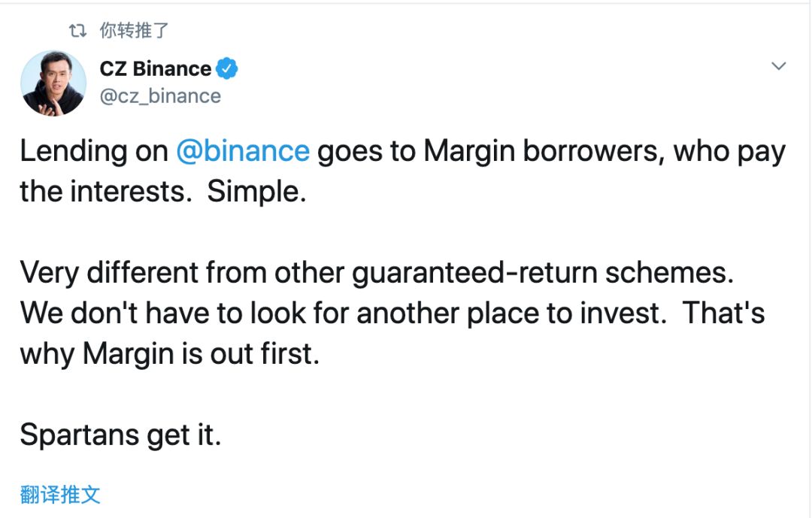Click the word "schemes." in the tweet
812x518 pixels.
point(670,273)
